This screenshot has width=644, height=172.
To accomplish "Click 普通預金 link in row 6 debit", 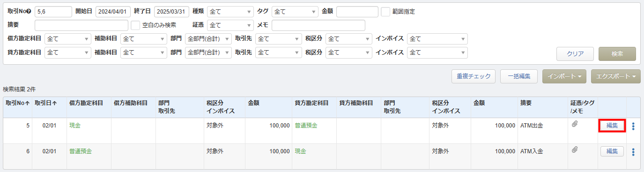I will tap(81, 151).
